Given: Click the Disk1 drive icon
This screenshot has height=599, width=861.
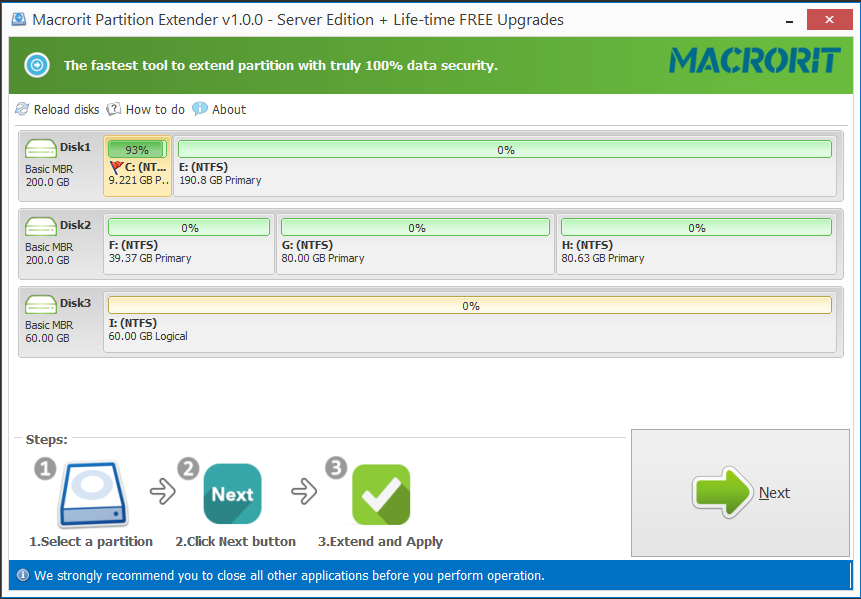Looking at the screenshot, I should pos(41,148).
